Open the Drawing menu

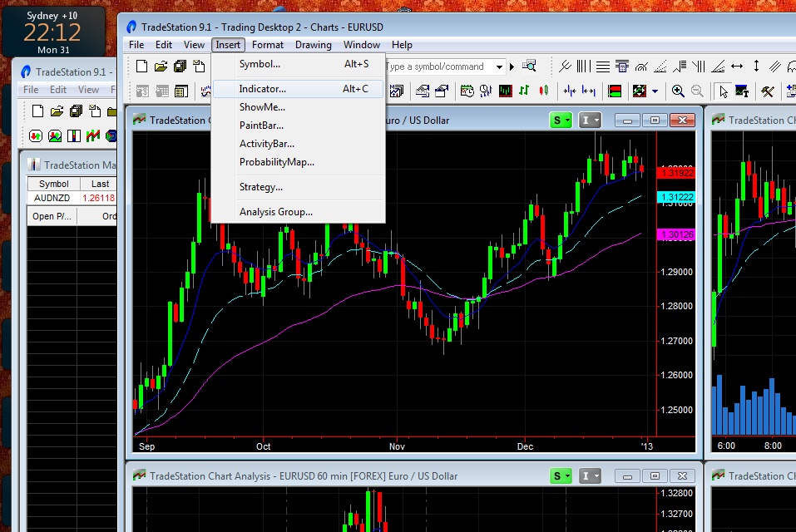(x=314, y=45)
